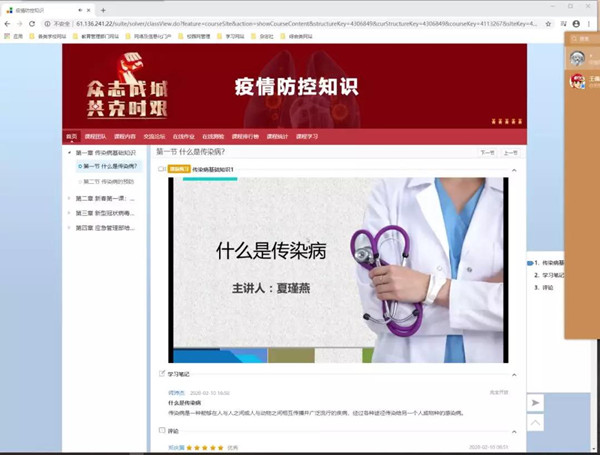The height and width of the screenshot is (455, 600).
Task: Click the browser back arrow
Action: (x=6, y=23)
